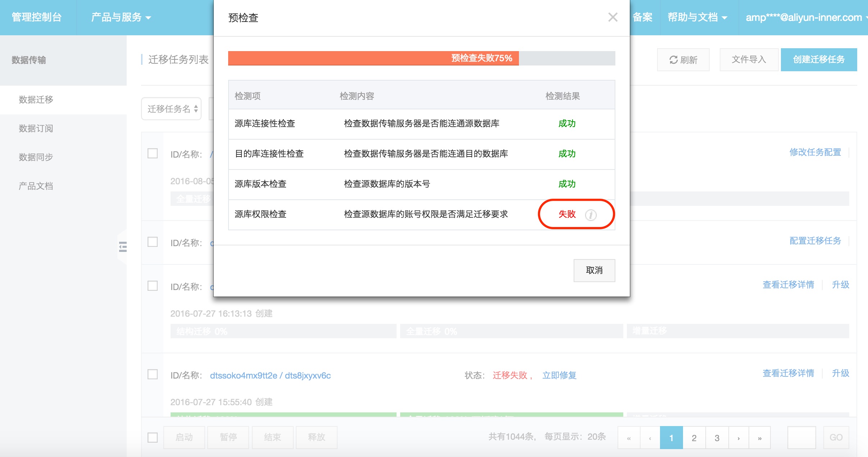
Task: Toggle the select-all checkbox in bottom bar
Action: tap(153, 437)
